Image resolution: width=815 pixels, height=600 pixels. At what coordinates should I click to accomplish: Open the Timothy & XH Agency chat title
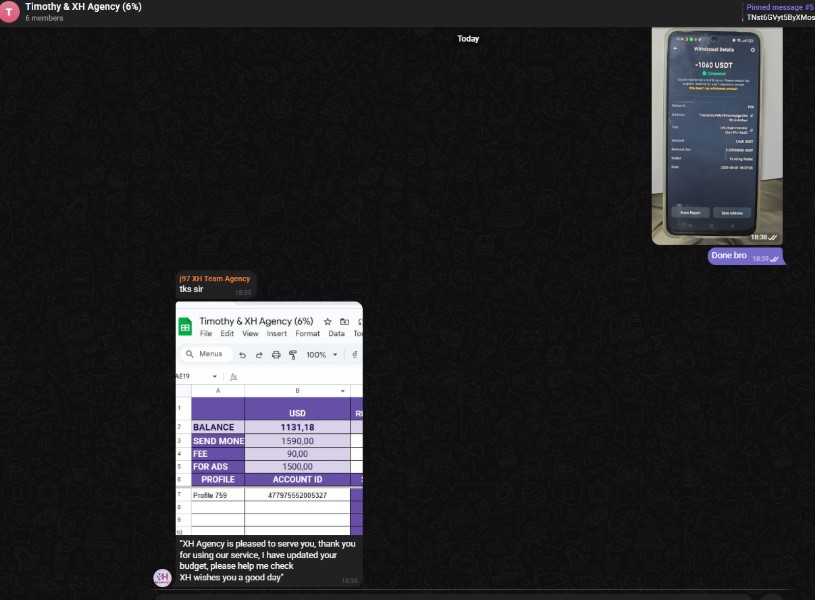click(83, 7)
